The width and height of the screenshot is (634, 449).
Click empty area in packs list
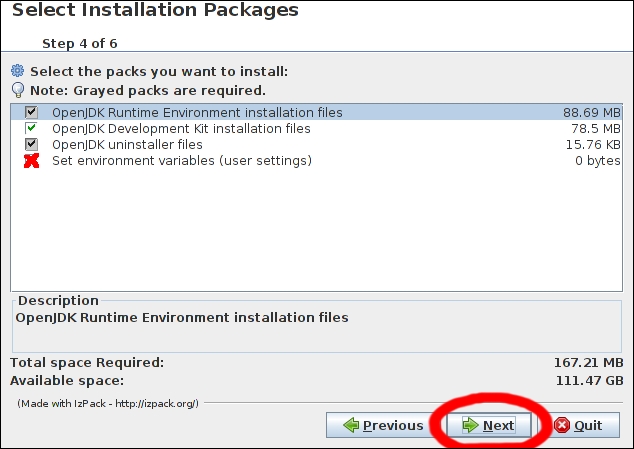coord(316,230)
